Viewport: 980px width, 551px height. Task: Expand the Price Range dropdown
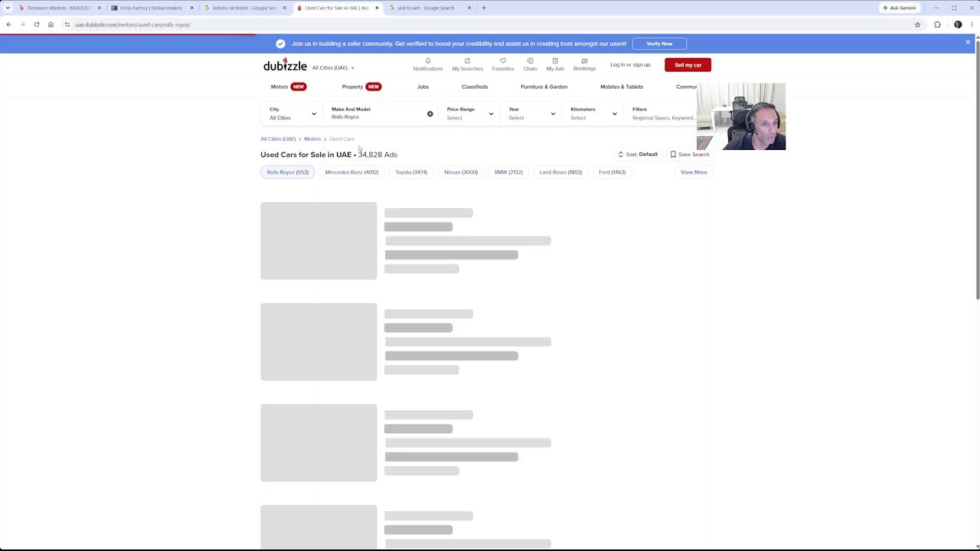point(469,113)
